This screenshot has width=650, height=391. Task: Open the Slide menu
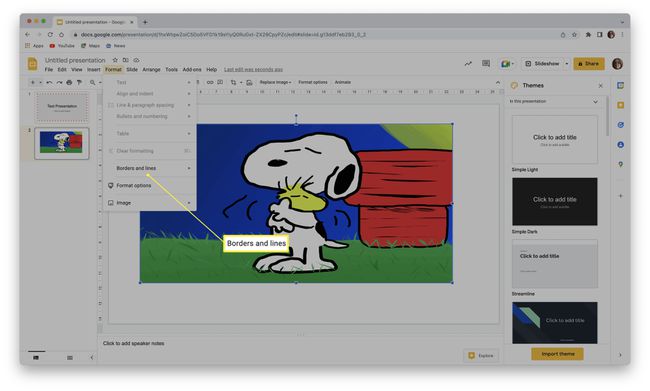click(132, 70)
